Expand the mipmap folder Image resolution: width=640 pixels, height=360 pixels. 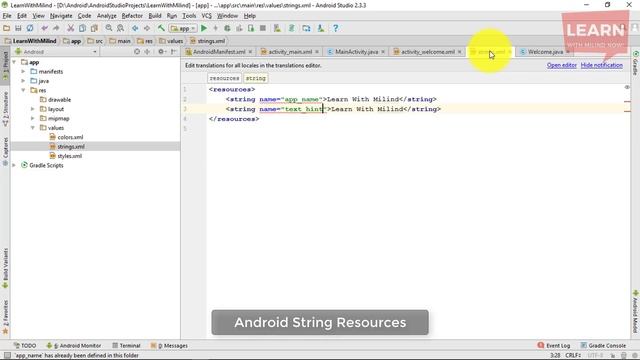coord(33,118)
